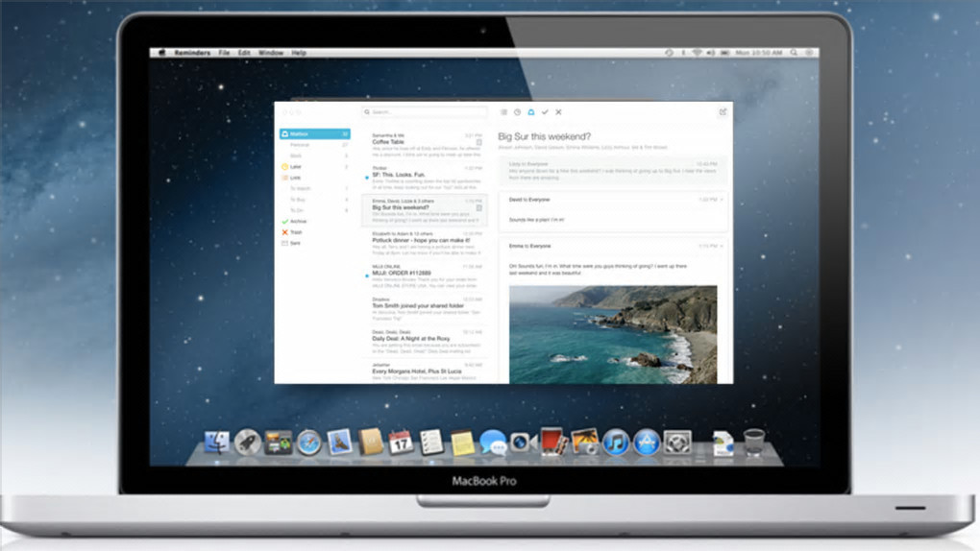Select the Mailbox item in sidebar
Image resolution: width=980 pixels, height=551 pixels.
click(315, 133)
